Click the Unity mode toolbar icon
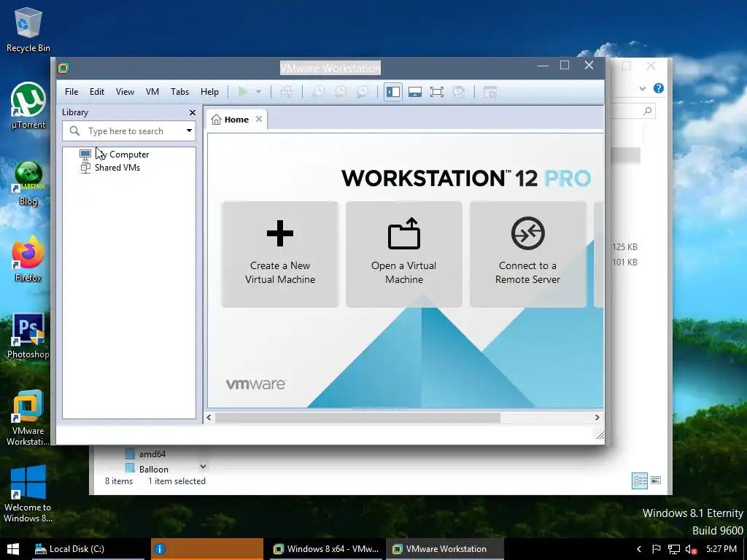The image size is (747, 560). [459, 91]
